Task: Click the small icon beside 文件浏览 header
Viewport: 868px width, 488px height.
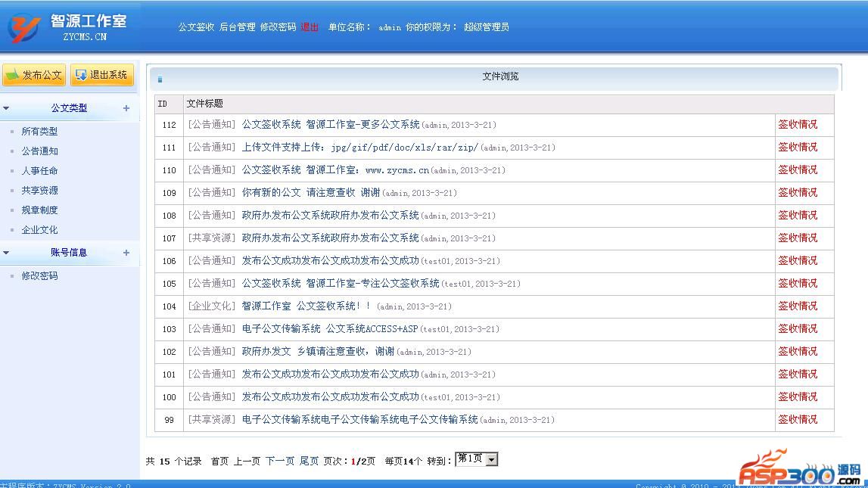Action: click(160, 79)
